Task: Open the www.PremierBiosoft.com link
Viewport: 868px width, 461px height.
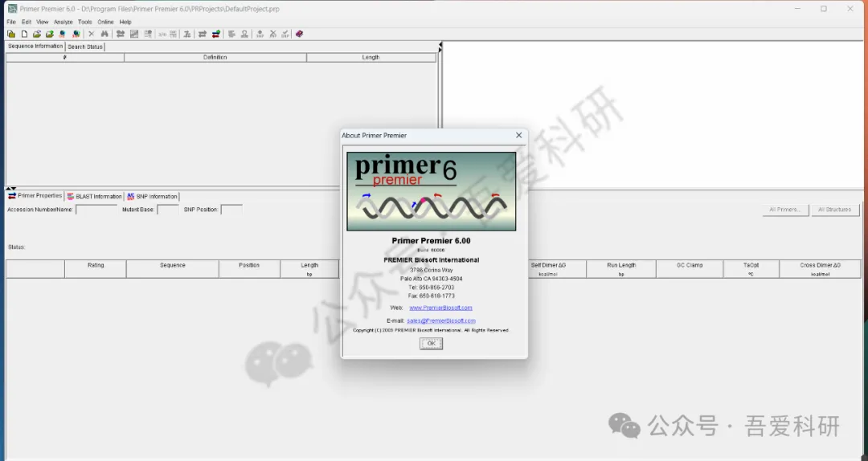Action: point(440,308)
